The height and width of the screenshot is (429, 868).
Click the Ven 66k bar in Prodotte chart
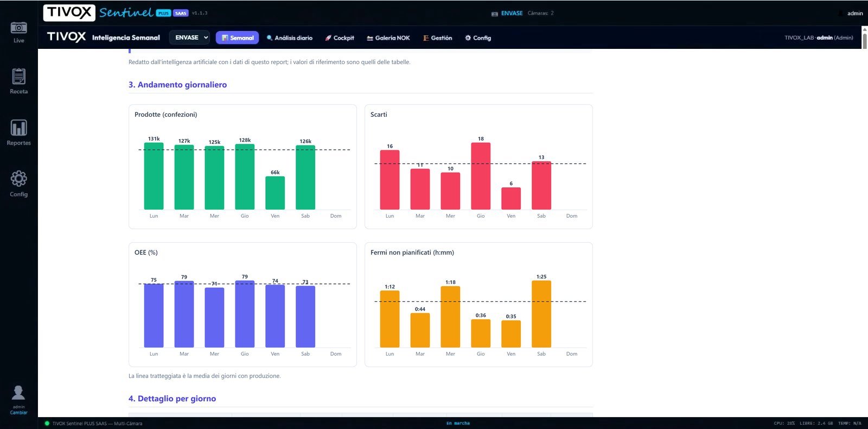[275, 193]
